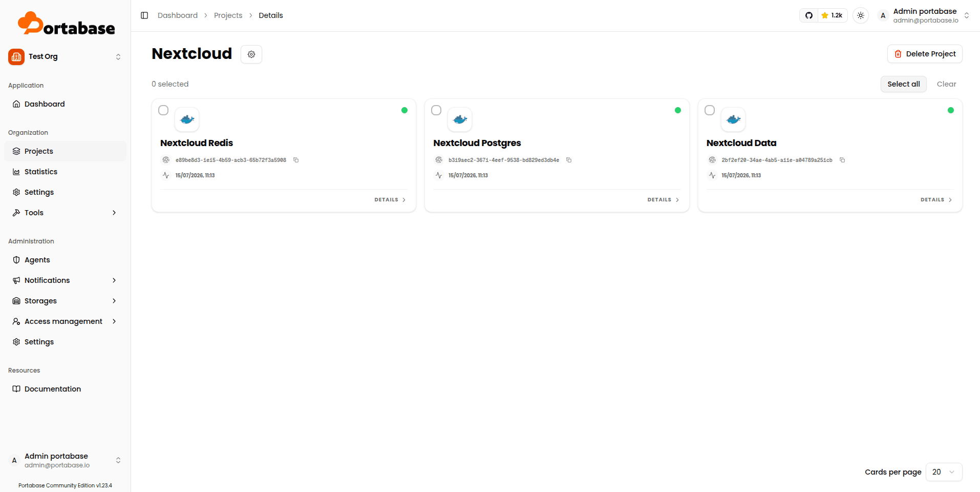
Task: Click the Nextcloud Postgres green status dot
Action: (678, 110)
